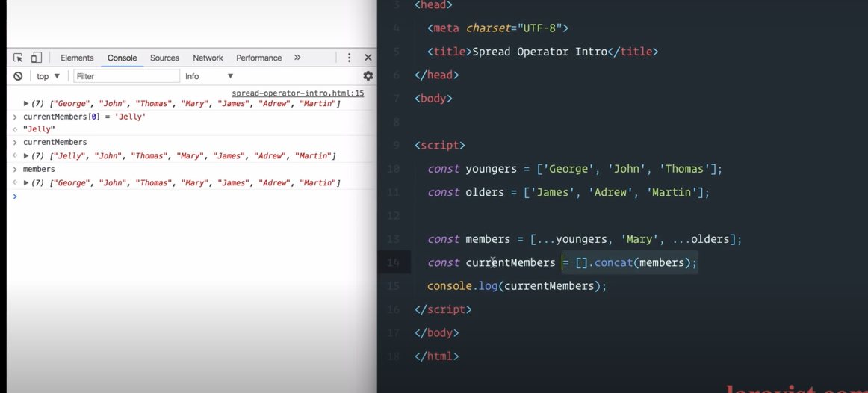
Task: Switch to the Network tab
Action: (x=208, y=58)
